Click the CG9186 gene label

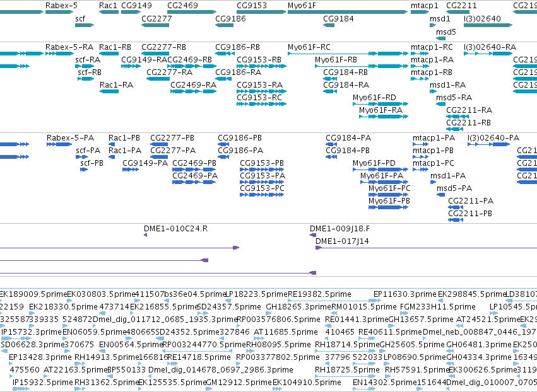coord(230,18)
